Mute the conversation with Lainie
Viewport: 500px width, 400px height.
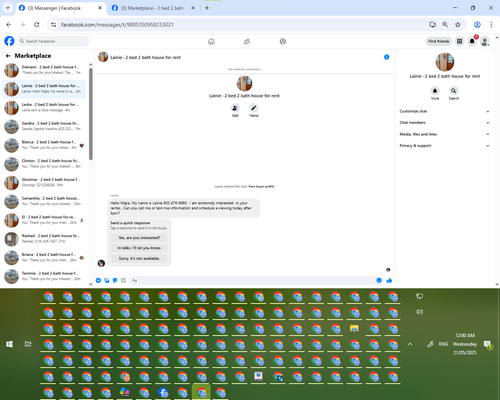[x=435, y=91]
